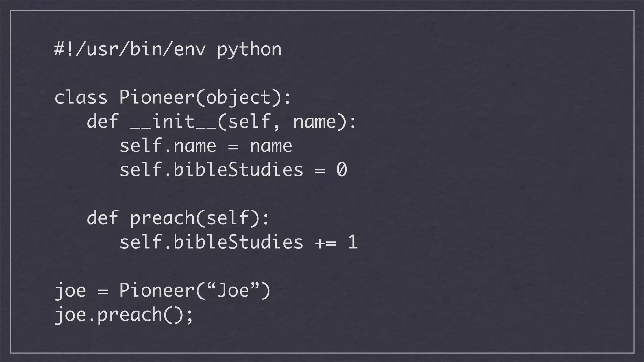Screen dimensions: 644x362
Task: Click the 'self' argument in preach(self)
Action: (228, 218)
